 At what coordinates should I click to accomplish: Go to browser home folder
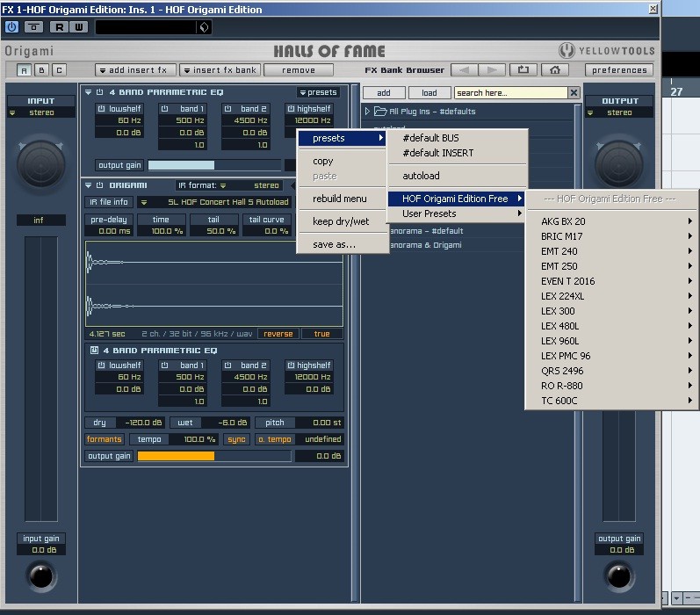(x=555, y=70)
